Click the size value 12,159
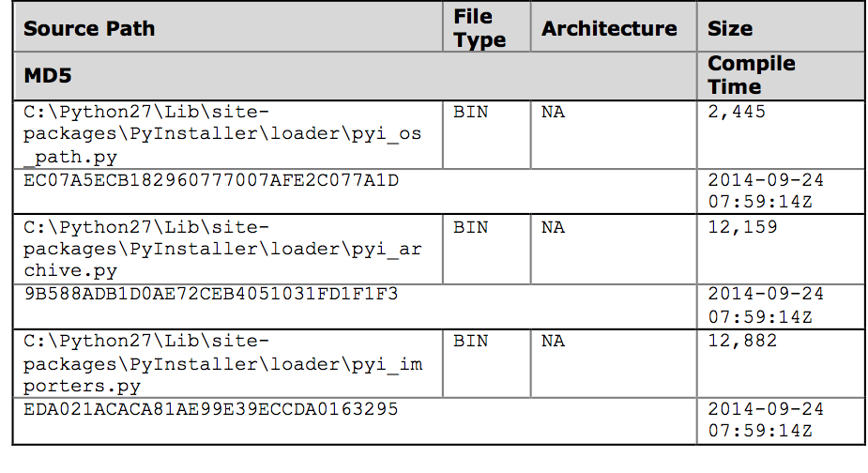868x473 pixels. (x=743, y=227)
